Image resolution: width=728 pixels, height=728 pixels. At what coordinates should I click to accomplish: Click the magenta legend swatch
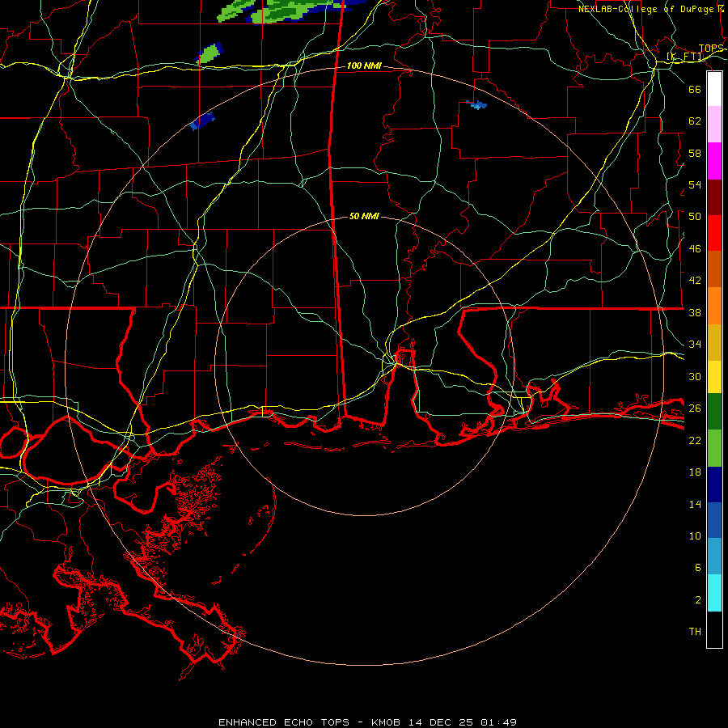coord(714,161)
